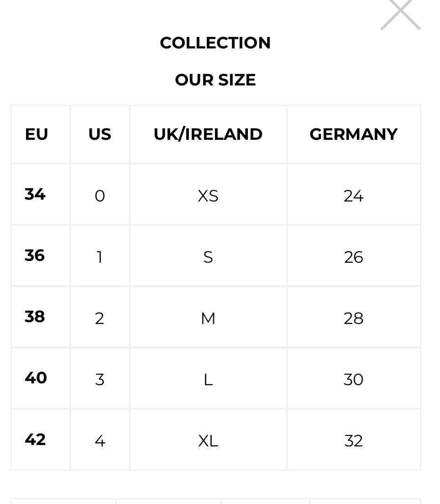Click the US size 4 cell

pos(100,440)
